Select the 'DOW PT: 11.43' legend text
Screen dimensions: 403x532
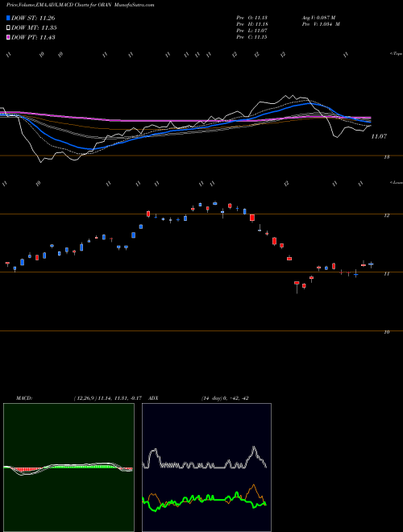33,37
